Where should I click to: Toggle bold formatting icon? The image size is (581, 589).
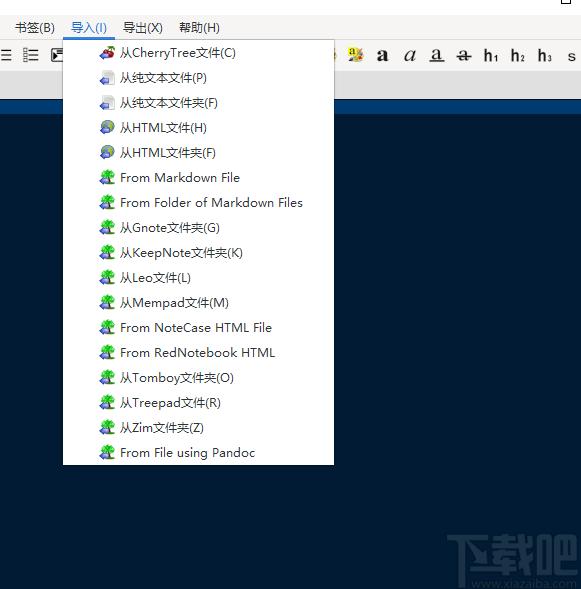point(382,56)
